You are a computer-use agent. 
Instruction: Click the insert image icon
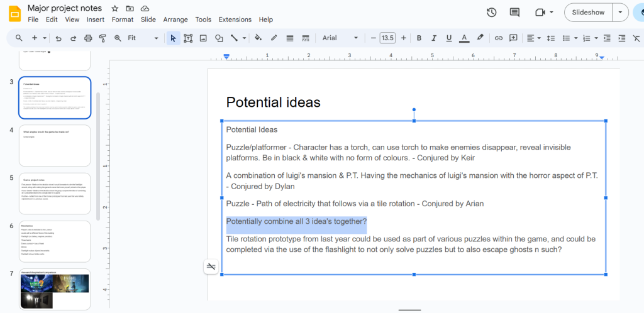pos(203,38)
